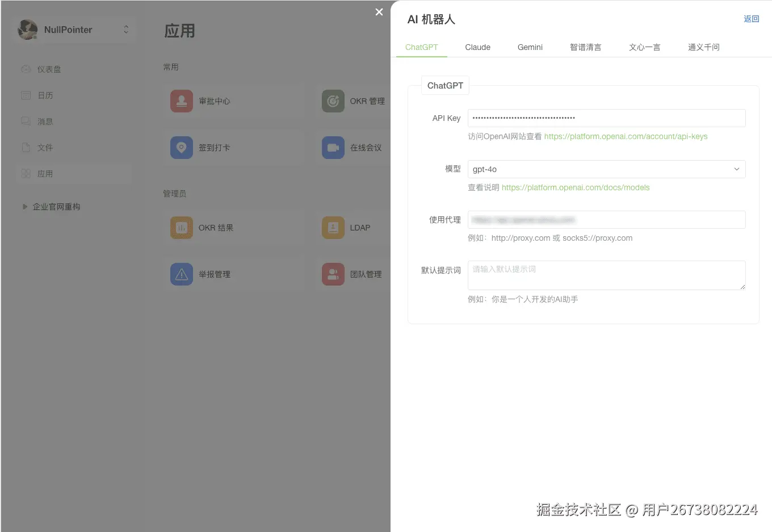
Task: Expand the 企业官网重构 project triangle
Action: pyautogui.click(x=24, y=207)
